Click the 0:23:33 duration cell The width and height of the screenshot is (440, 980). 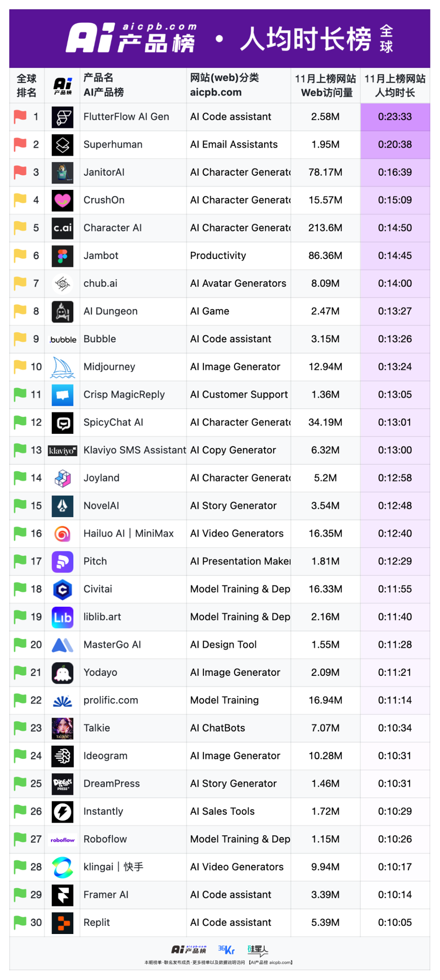pos(395,117)
